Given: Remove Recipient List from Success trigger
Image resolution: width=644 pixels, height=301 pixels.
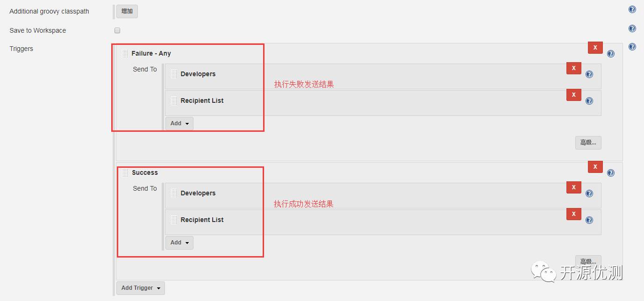Looking at the screenshot, I should click(574, 214).
